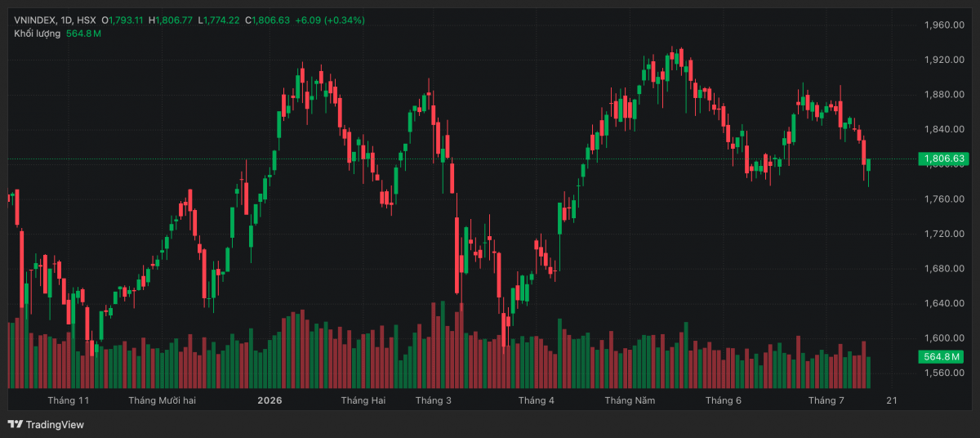Click the 21 date time axis label
980x438 pixels.
(891, 400)
